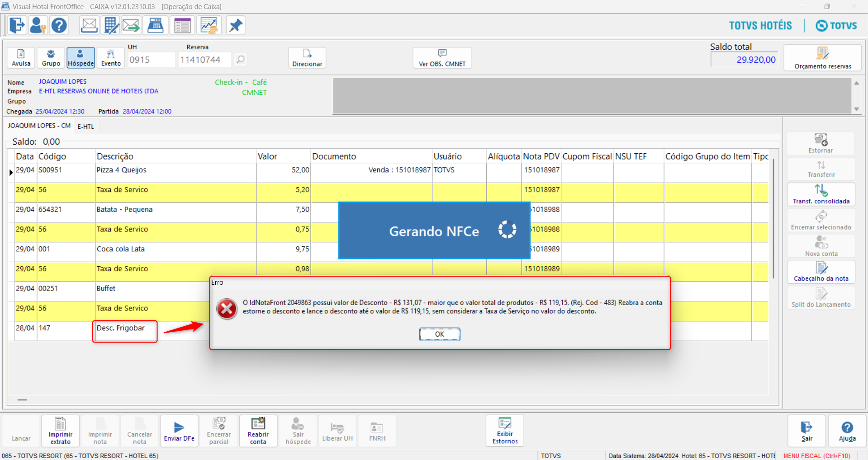This screenshot has width=868, height=460.
Task: Click the observation box scroll-up arrow
Action: tap(856, 83)
